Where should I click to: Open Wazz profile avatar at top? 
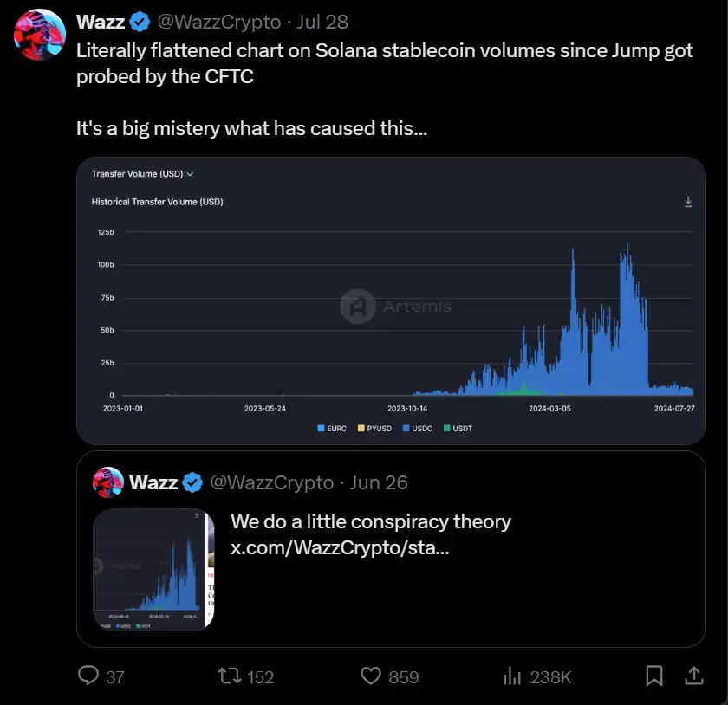[x=41, y=35]
